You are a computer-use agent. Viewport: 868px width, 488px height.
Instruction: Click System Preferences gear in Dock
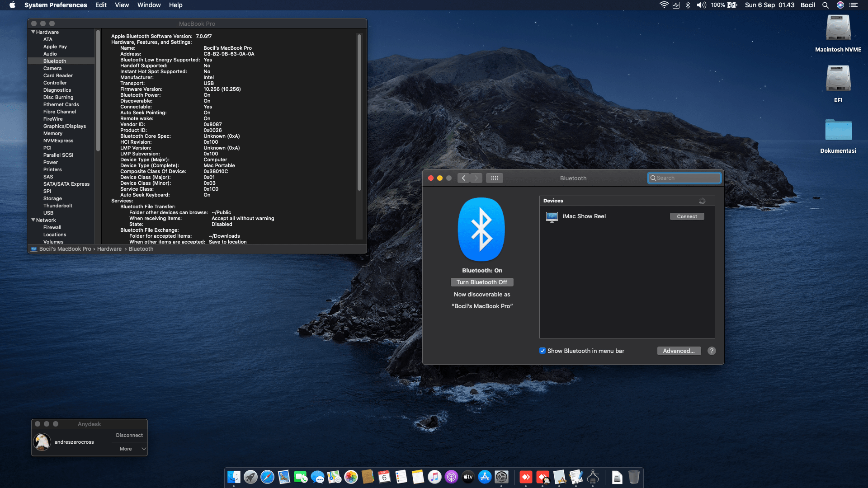click(501, 477)
